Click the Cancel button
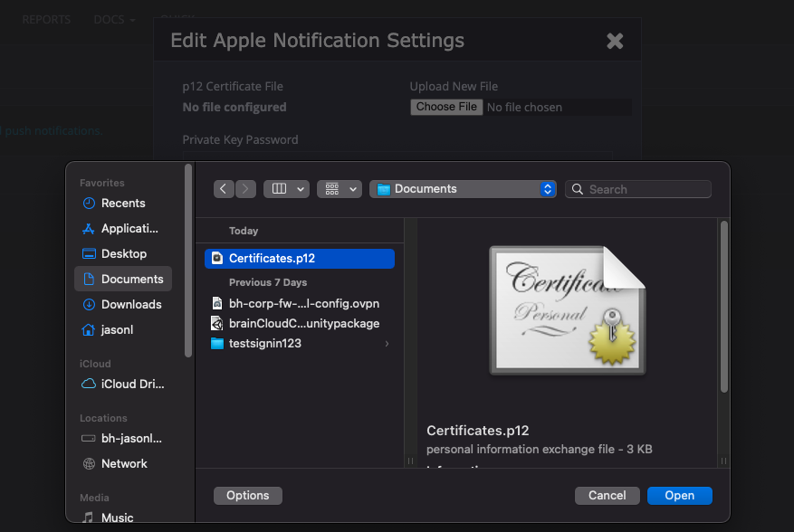The height and width of the screenshot is (532, 794). click(607, 496)
